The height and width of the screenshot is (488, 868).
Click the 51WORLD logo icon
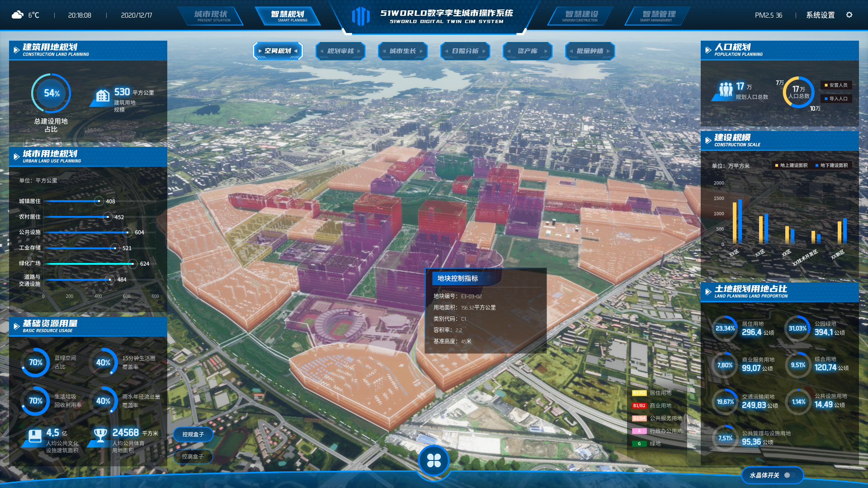[x=361, y=16]
